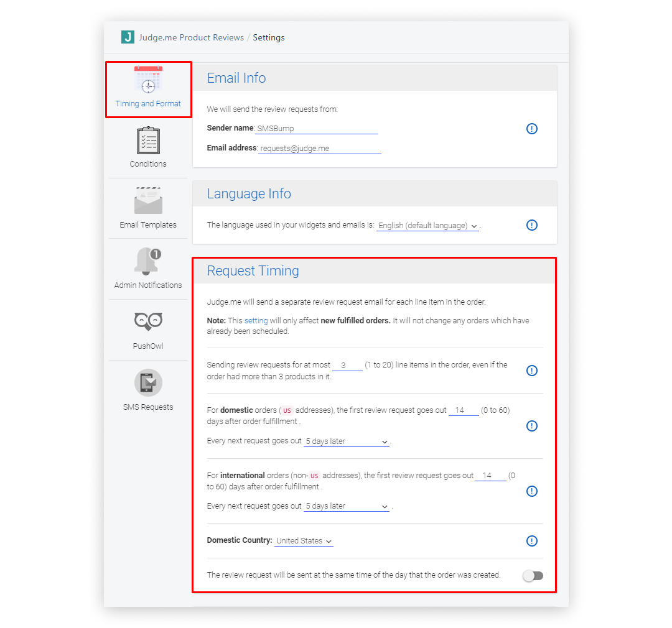This screenshot has width=672, height=628.
Task: Open the widget language dropdown
Action: [427, 225]
